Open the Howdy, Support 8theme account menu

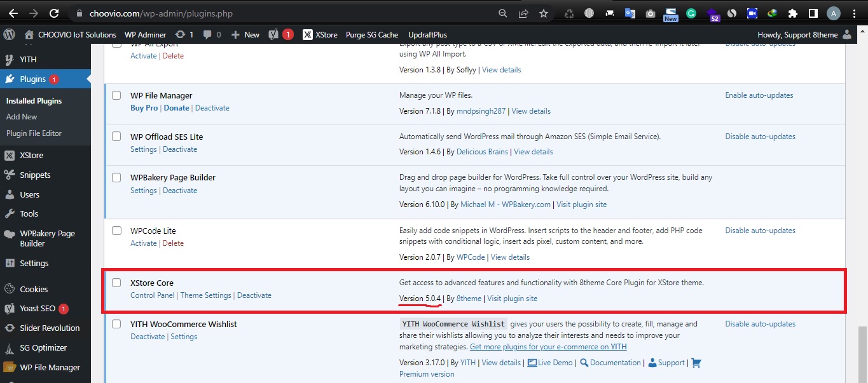coord(805,34)
